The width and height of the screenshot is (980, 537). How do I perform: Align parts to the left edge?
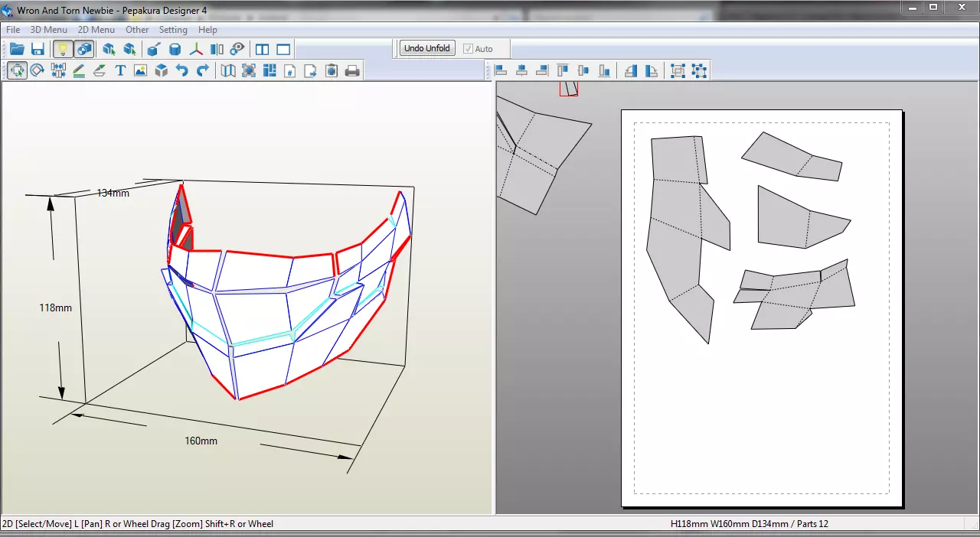coord(501,71)
